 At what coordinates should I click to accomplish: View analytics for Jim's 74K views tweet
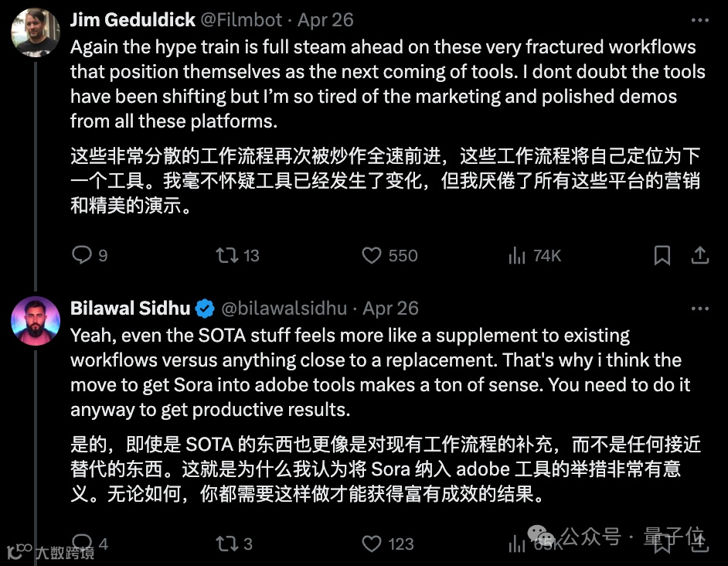click(x=516, y=255)
